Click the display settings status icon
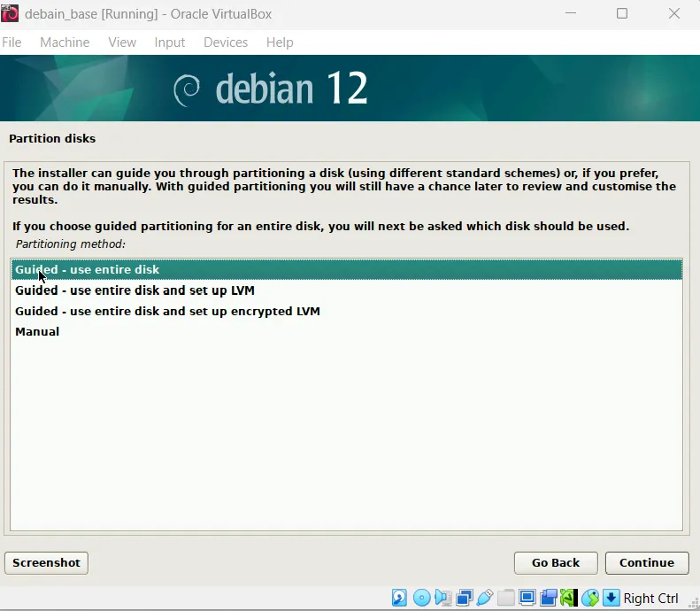This screenshot has height=611, width=700. [527, 598]
